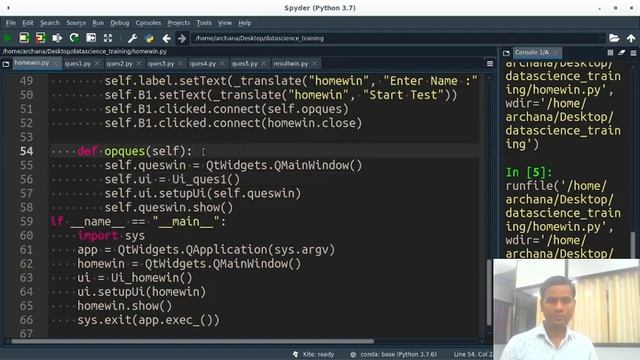Clear the console with the eraser icon

click(x=622, y=53)
